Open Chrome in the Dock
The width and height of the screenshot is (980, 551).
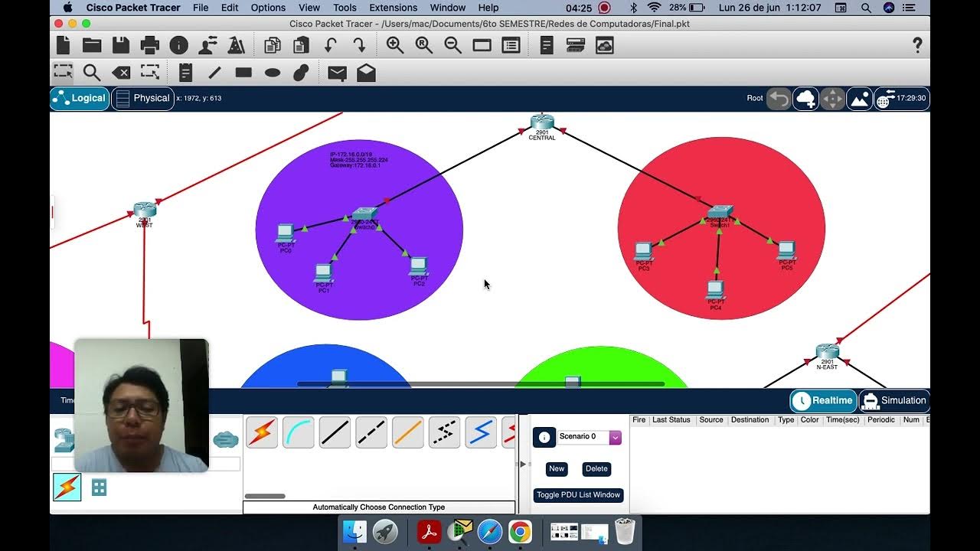pyautogui.click(x=520, y=531)
